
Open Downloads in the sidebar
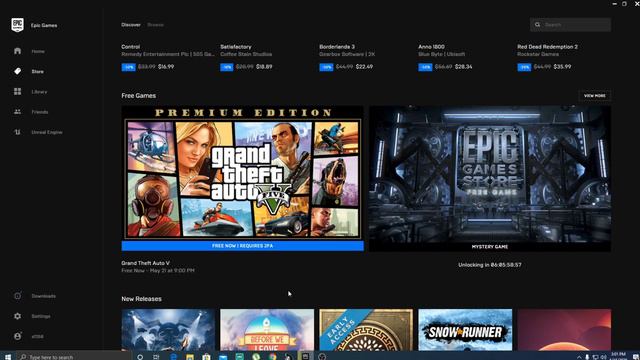coord(44,296)
